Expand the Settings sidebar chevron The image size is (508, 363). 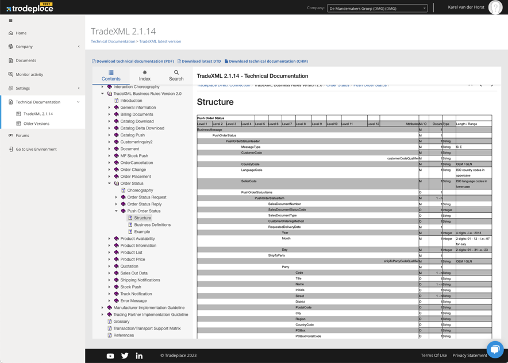(79, 88)
